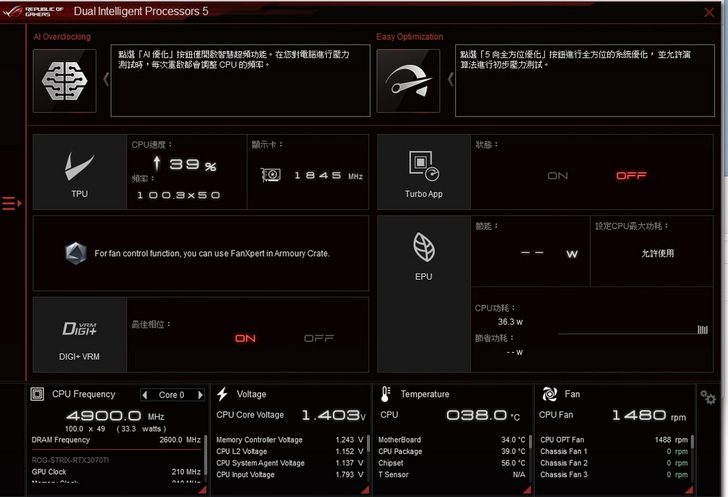The width and height of the screenshot is (728, 497).
Task: Turn Turbo App ON
Action: click(x=558, y=176)
